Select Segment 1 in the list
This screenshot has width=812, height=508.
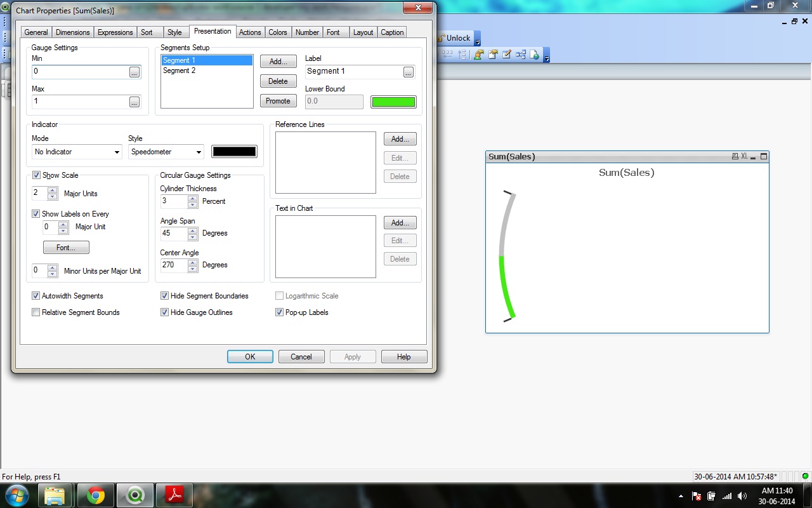[207, 60]
